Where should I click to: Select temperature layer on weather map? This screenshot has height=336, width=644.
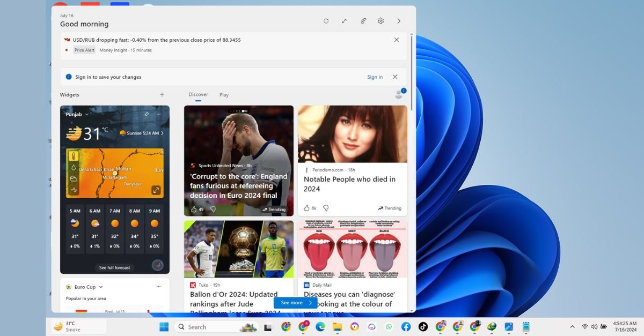tap(74, 156)
